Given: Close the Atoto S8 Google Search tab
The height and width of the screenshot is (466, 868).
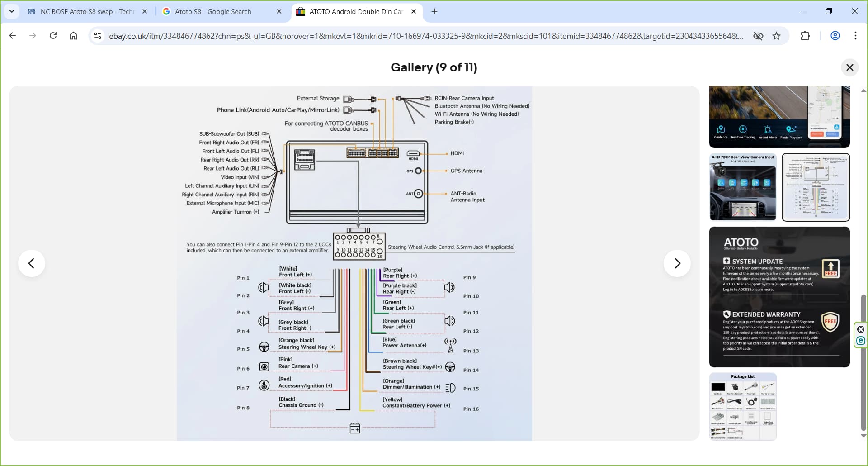Looking at the screenshot, I should [x=279, y=12].
